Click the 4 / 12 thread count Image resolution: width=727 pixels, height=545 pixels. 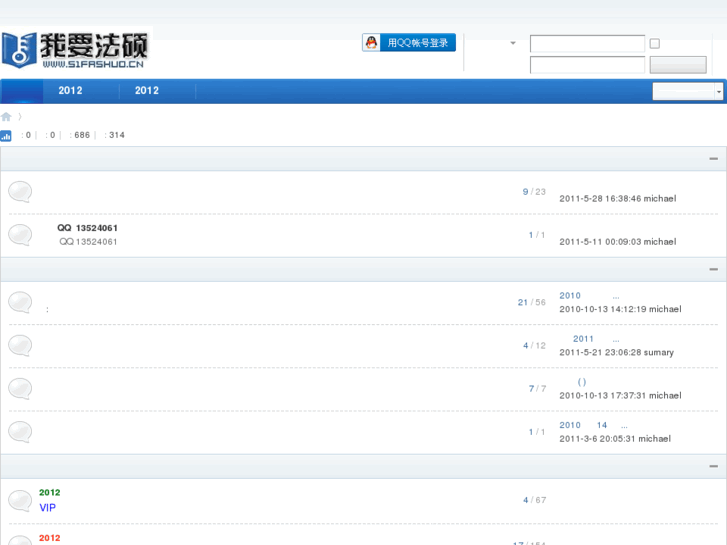coord(534,346)
